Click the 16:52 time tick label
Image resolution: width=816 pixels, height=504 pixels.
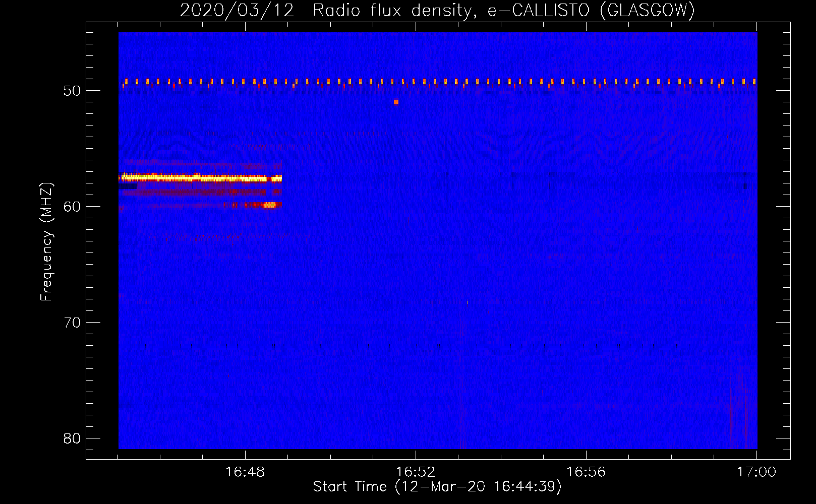416,472
